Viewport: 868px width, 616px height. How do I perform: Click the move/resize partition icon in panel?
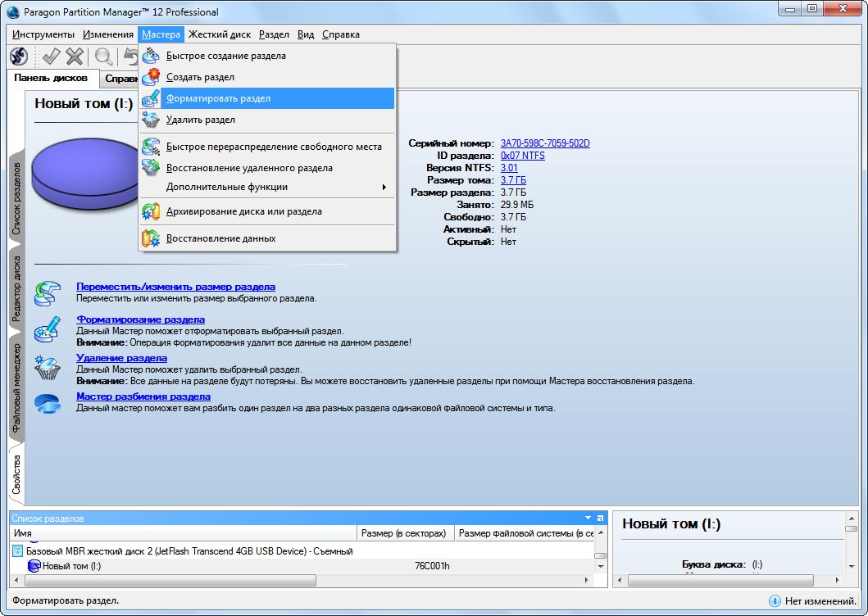[x=48, y=293]
